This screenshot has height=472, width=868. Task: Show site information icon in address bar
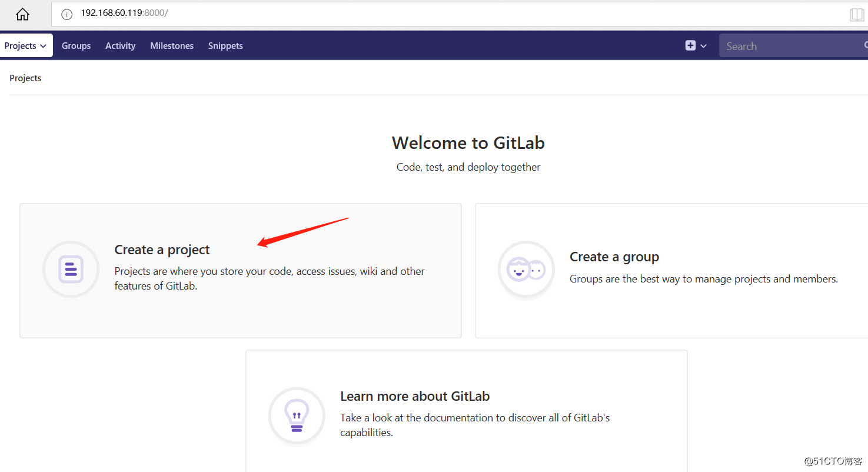pos(66,14)
